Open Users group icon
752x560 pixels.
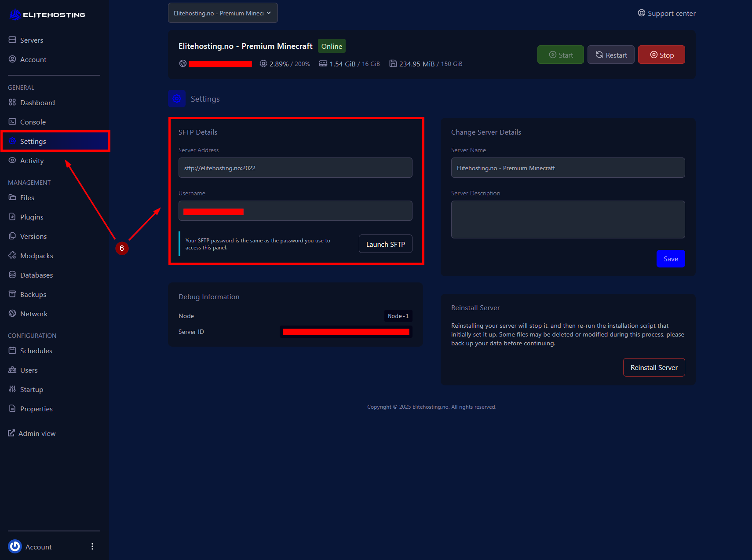pyautogui.click(x=12, y=370)
